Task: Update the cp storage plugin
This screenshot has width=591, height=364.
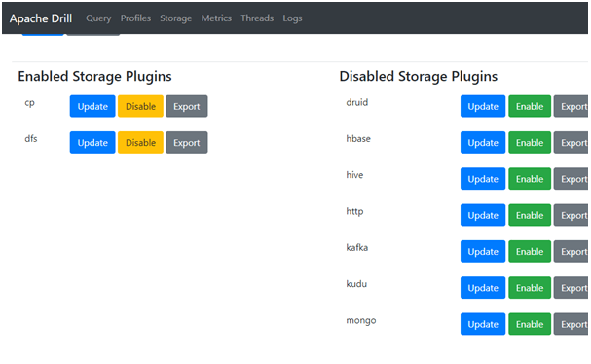Action: (x=92, y=106)
